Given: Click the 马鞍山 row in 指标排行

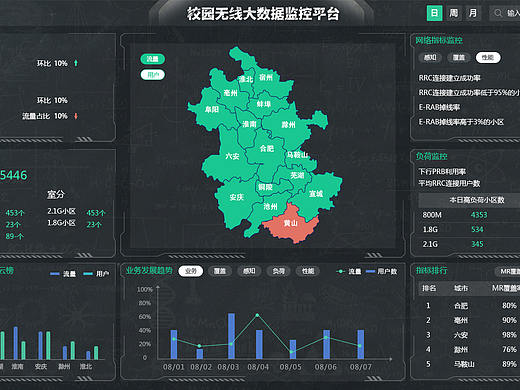Looking at the screenshot, I should point(469,364).
